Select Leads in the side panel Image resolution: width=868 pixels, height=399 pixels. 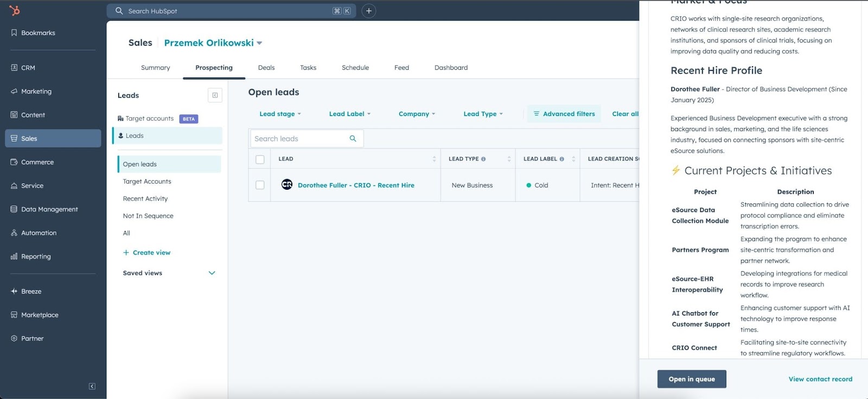168,136
